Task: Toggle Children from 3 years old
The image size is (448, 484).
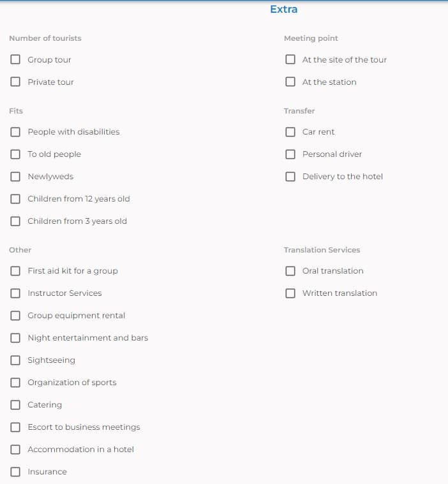Action: tap(15, 221)
